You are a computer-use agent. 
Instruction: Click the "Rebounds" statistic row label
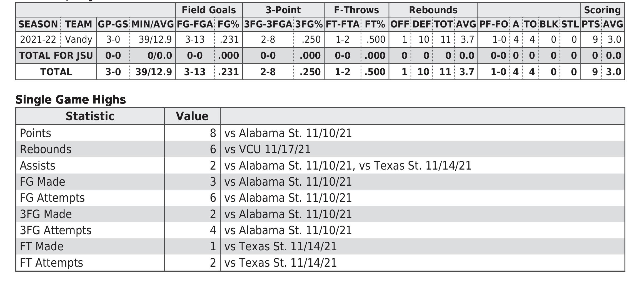46,149
